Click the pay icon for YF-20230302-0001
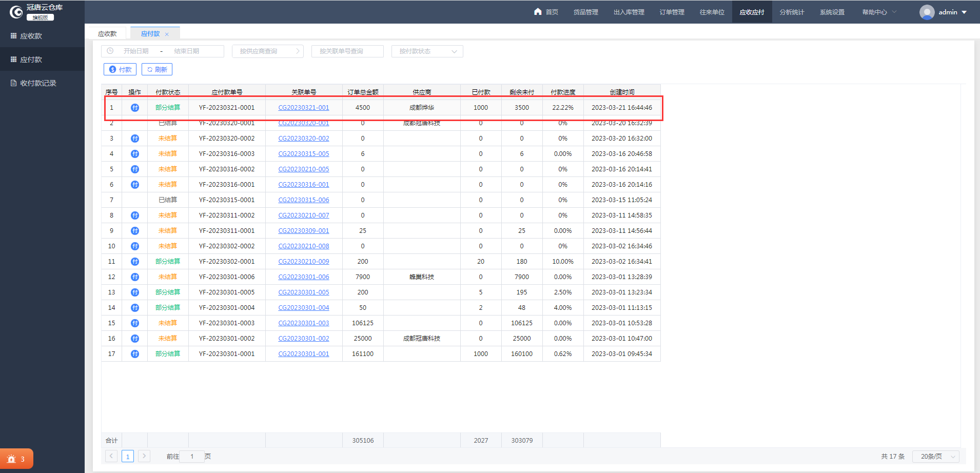Viewport: 980px width, 473px height. (135, 262)
